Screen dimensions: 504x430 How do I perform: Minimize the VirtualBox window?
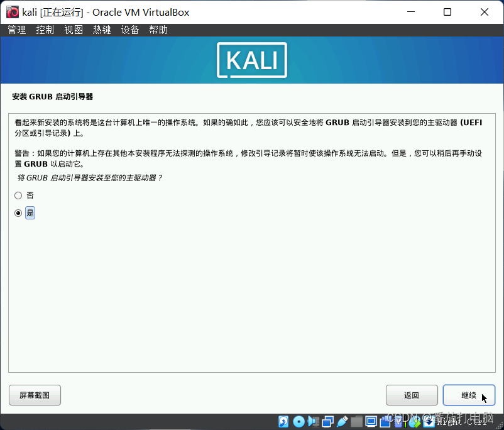pyautogui.click(x=411, y=12)
